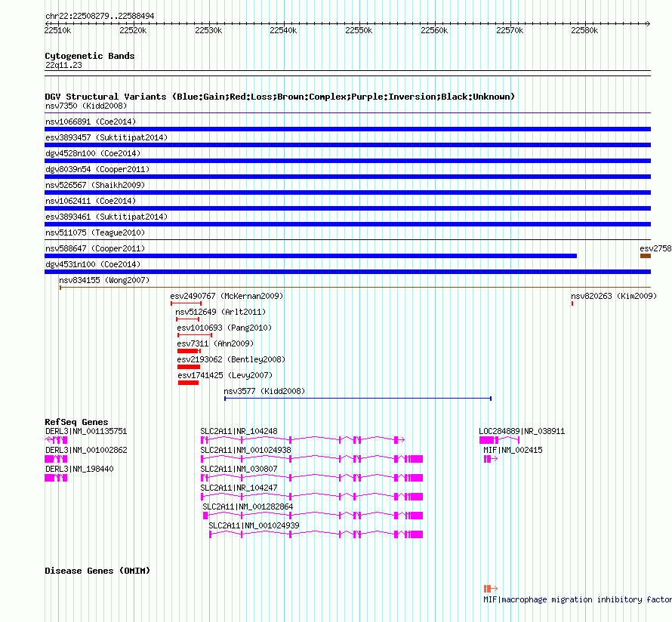Click the SLC2A11|NR_104248 transcript label
Screen dimensions: 672x622
click(239, 431)
